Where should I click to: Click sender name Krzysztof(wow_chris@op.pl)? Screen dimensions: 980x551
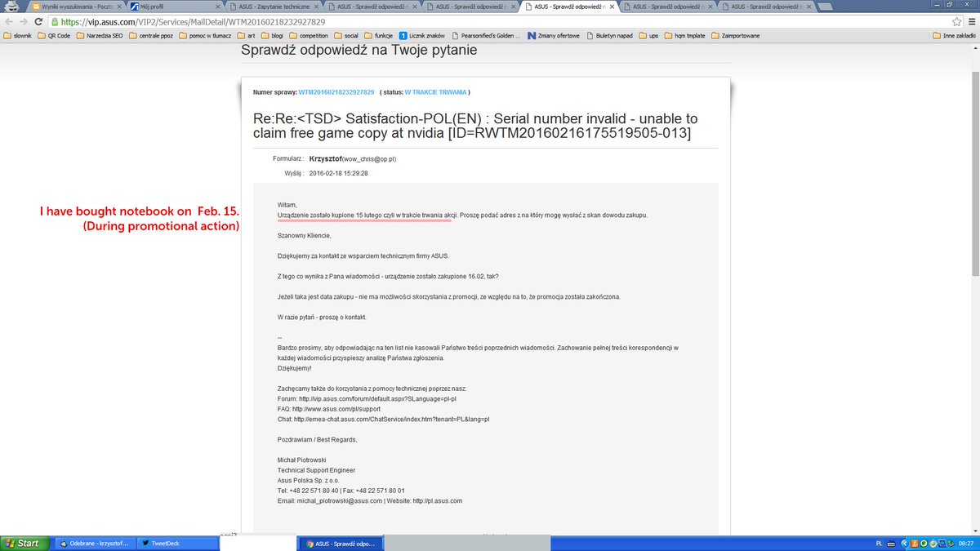coord(353,158)
